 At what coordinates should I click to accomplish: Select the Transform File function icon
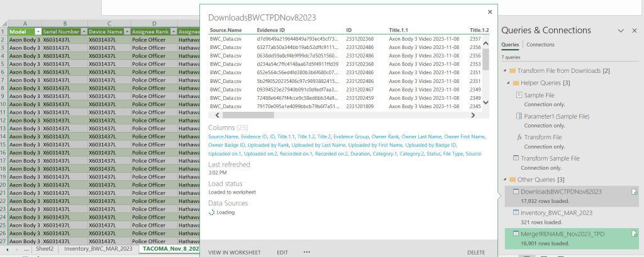click(x=519, y=137)
